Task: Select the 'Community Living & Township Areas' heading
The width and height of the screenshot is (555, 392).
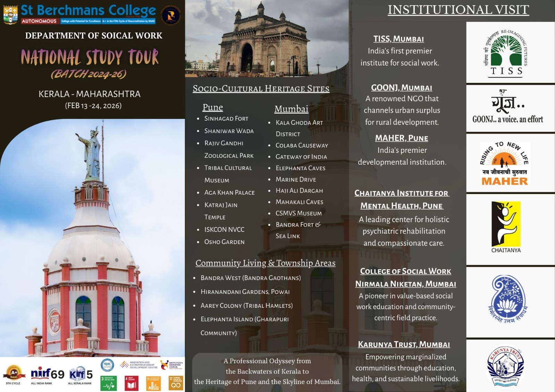Action: [265, 263]
